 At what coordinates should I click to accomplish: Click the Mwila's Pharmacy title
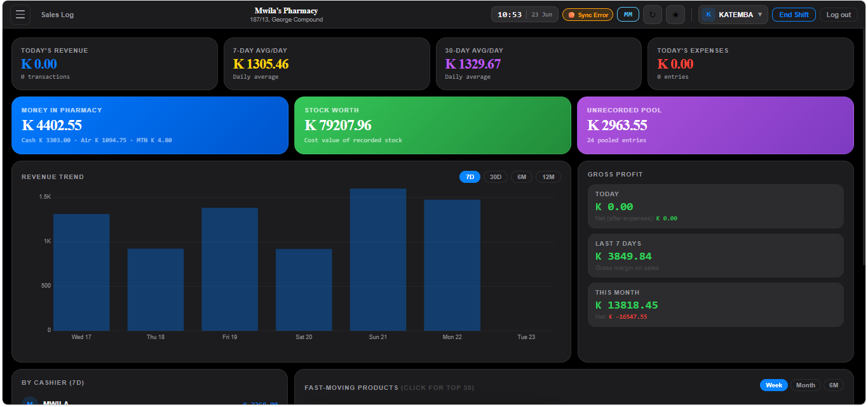click(287, 11)
